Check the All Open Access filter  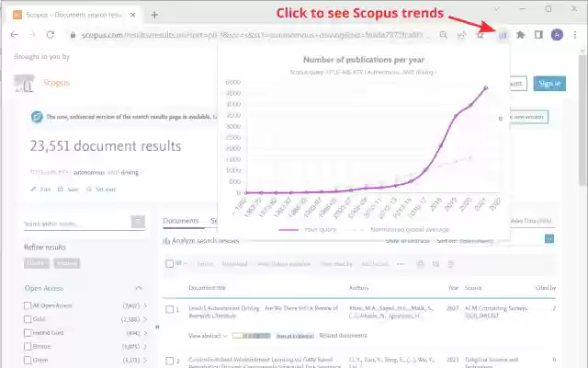[28, 305]
